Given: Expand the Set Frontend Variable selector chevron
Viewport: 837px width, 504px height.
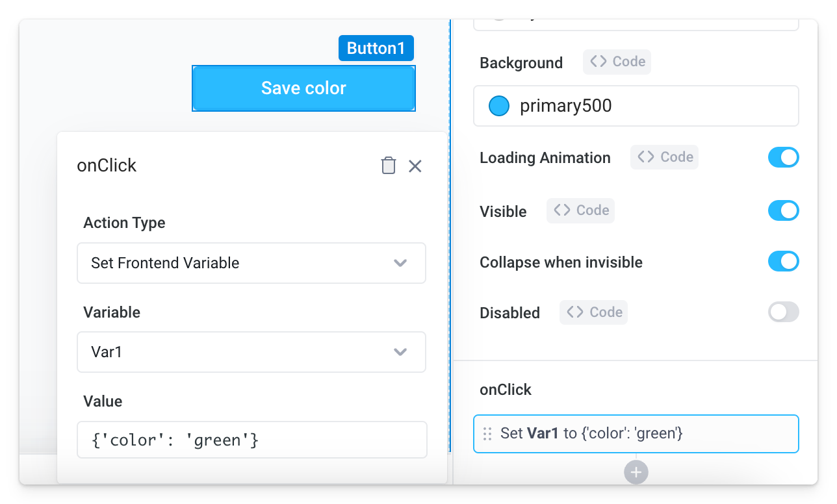Looking at the screenshot, I should (400, 263).
